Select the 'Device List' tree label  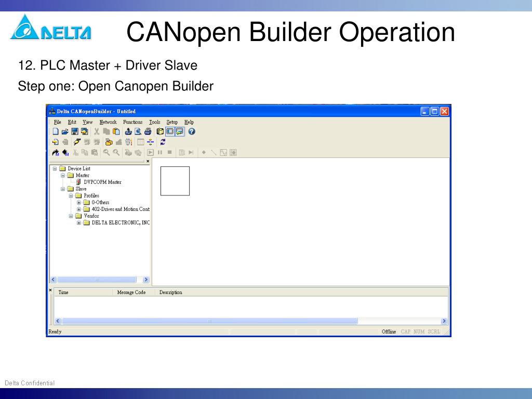point(79,169)
